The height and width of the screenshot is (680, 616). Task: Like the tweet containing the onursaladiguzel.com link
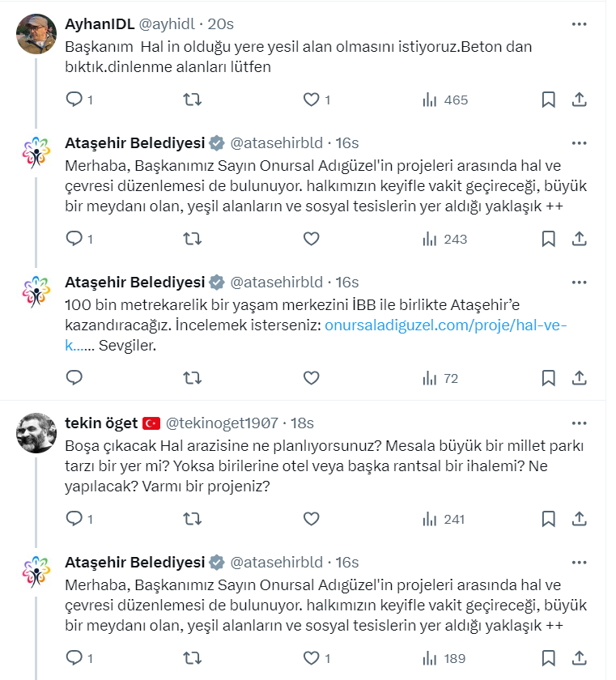pyautogui.click(x=311, y=378)
